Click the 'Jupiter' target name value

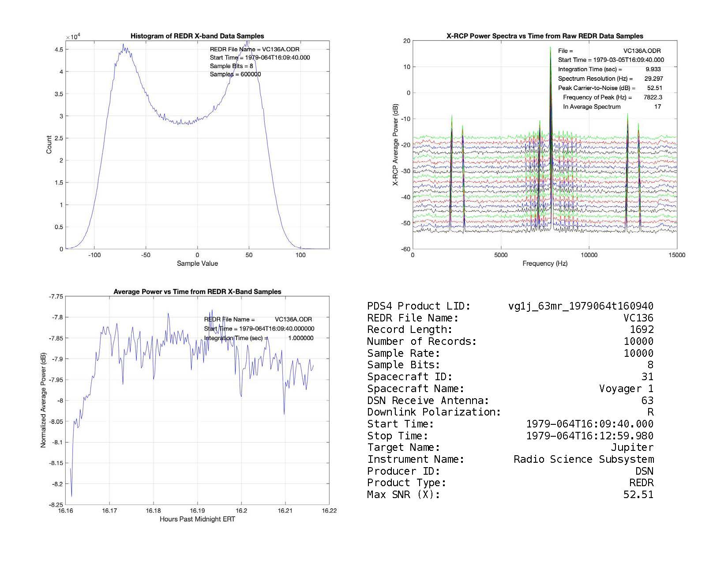pos(632,448)
